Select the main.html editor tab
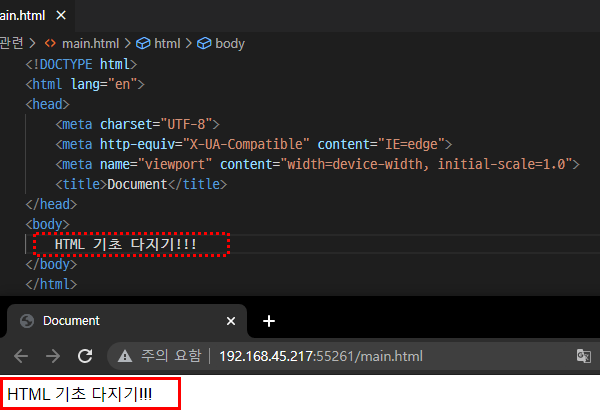This screenshot has height=414, width=600. (x=37, y=16)
